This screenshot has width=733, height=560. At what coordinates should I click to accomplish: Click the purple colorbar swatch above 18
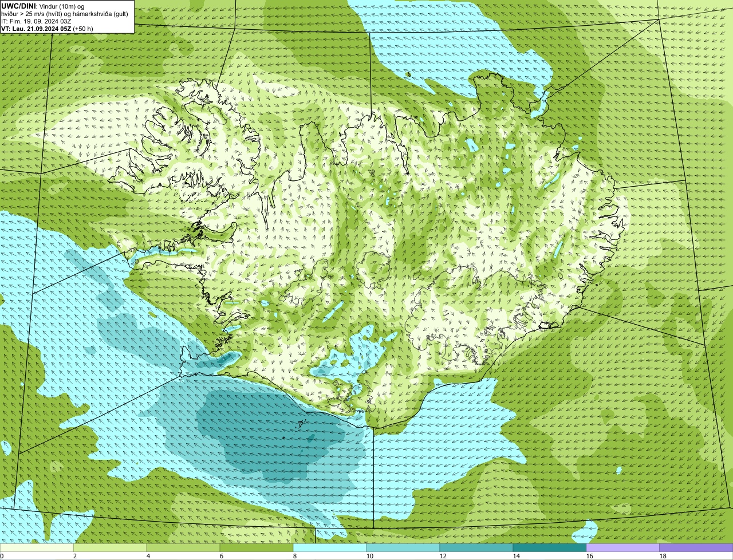696,548
